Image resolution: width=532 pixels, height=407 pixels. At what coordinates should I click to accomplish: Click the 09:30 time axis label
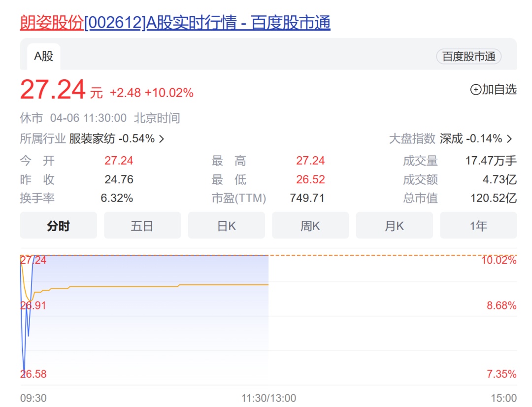click(x=33, y=398)
